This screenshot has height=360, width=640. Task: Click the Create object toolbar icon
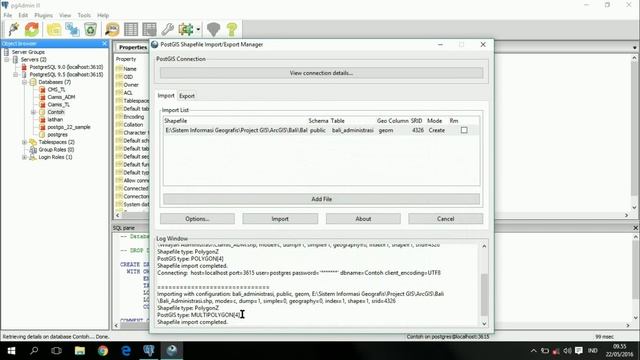(x=72, y=29)
